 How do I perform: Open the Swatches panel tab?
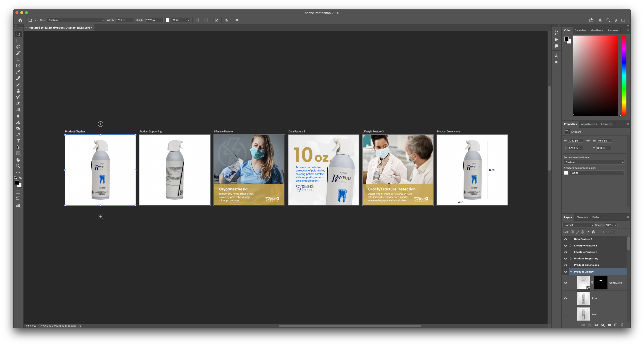coord(581,30)
